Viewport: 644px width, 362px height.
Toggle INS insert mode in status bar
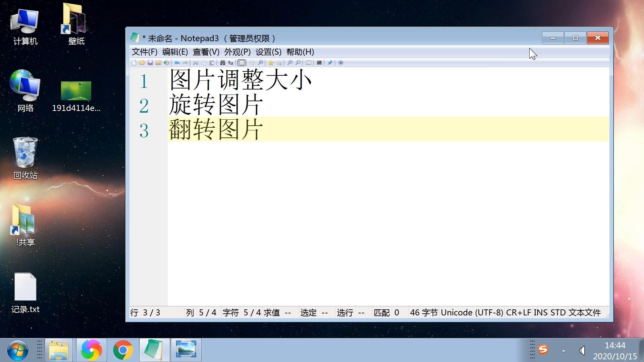coord(540,313)
